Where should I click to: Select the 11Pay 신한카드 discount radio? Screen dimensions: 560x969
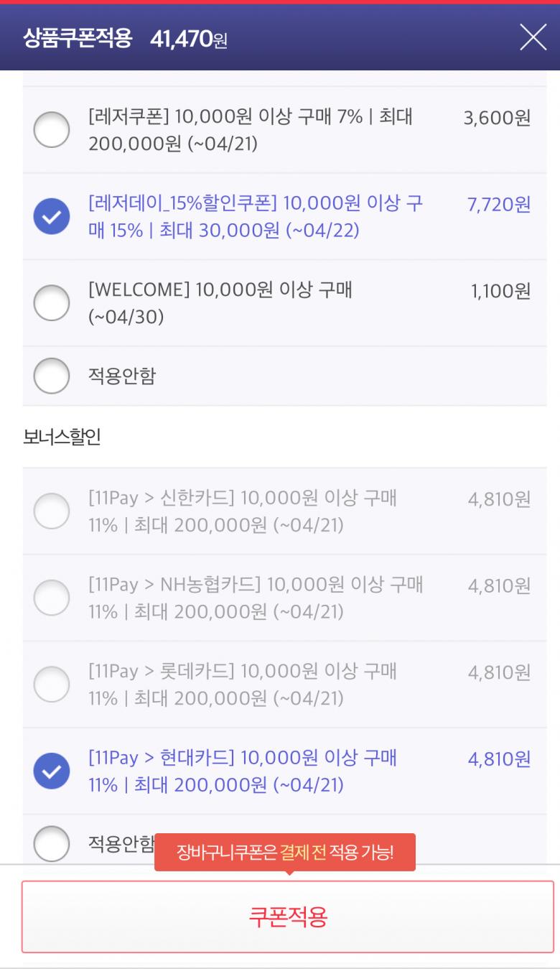pyautogui.click(x=52, y=511)
